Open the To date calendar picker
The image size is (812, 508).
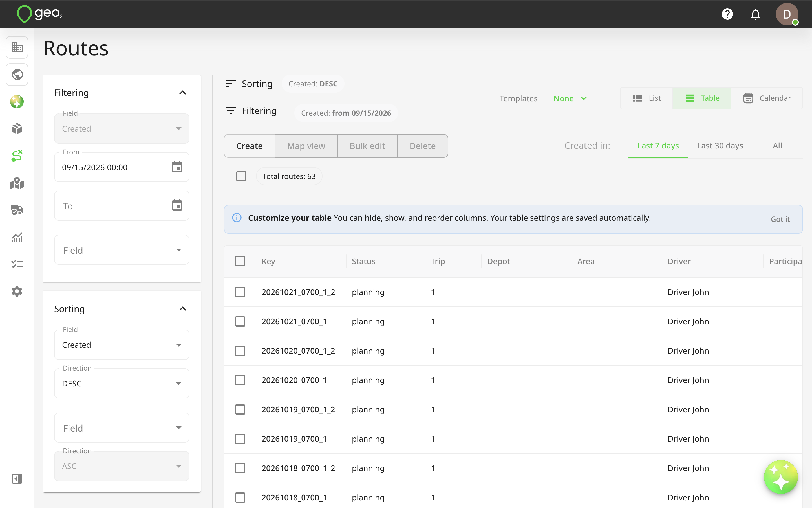pos(177,205)
